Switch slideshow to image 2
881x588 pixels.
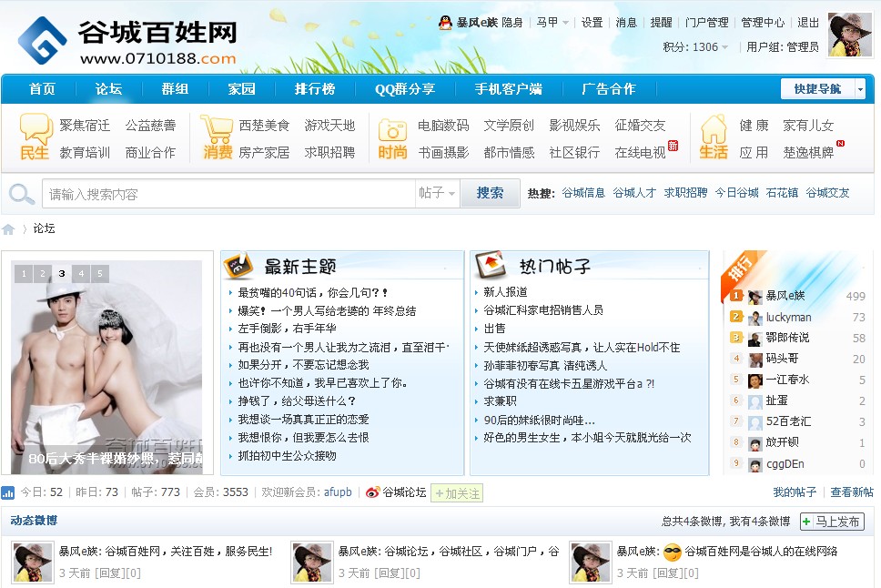[x=43, y=274]
